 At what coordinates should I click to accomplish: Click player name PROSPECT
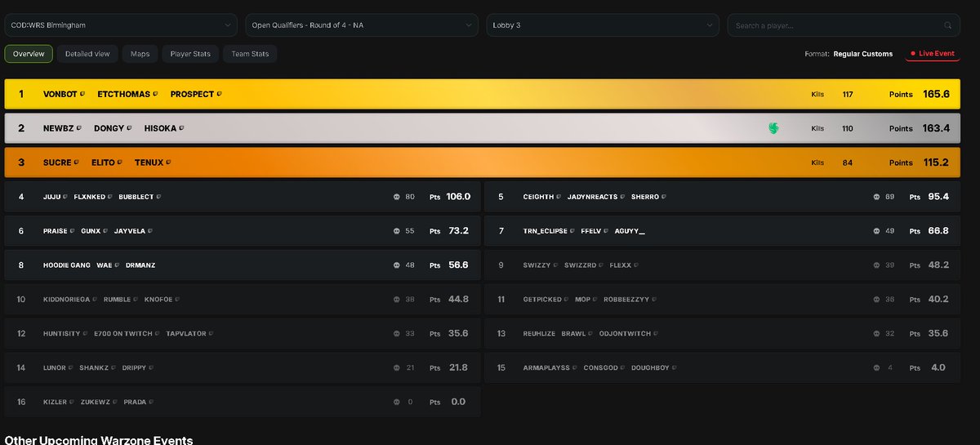[192, 94]
